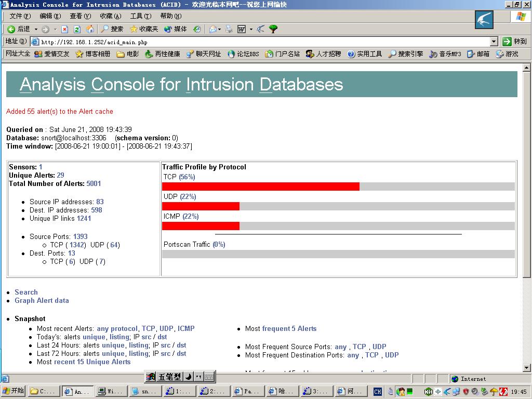Open the Favorites (收藏夹) star button
The image size is (532, 399).
(x=144, y=29)
